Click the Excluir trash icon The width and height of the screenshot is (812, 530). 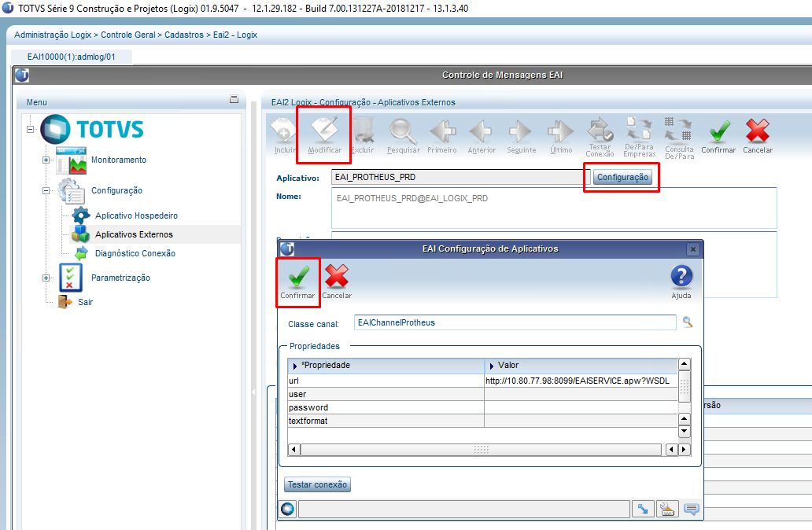coord(363,135)
